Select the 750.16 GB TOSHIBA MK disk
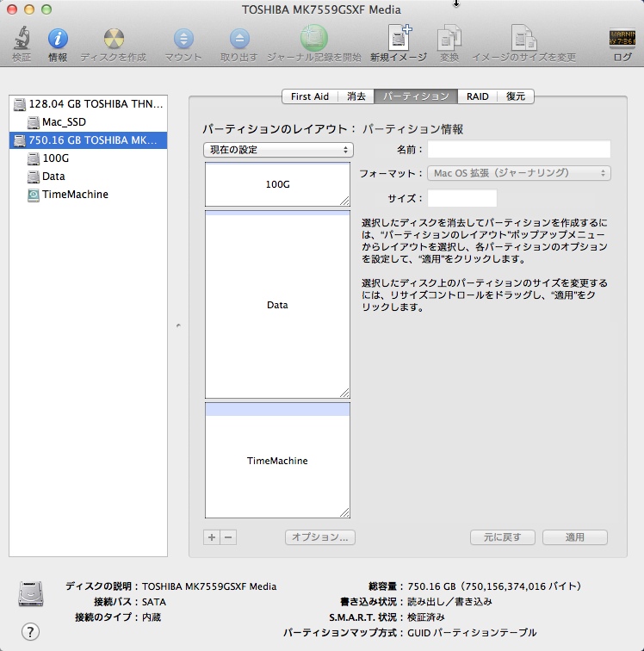This screenshot has height=651, width=644. (x=88, y=140)
